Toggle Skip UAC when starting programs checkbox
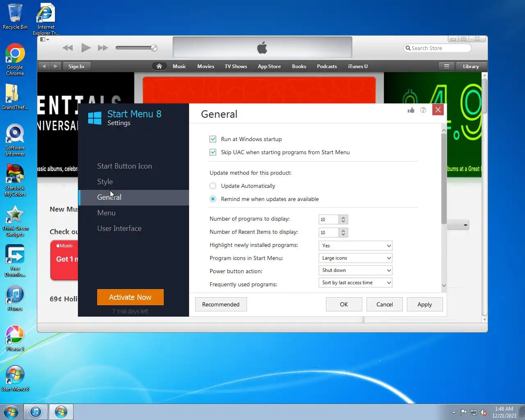525x420 pixels. pyautogui.click(x=213, y=152)
